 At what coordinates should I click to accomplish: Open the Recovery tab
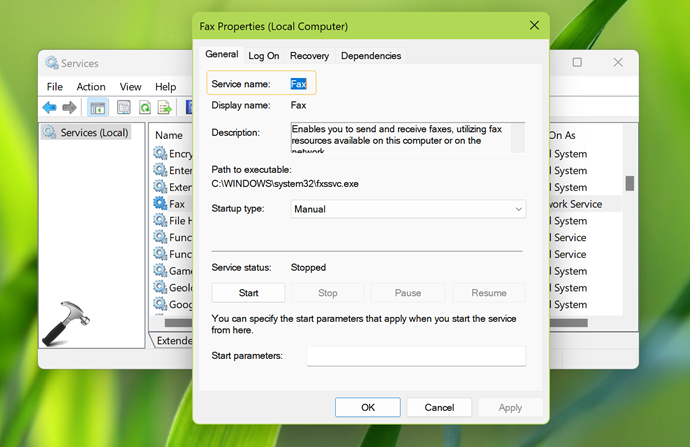[310, 56]
